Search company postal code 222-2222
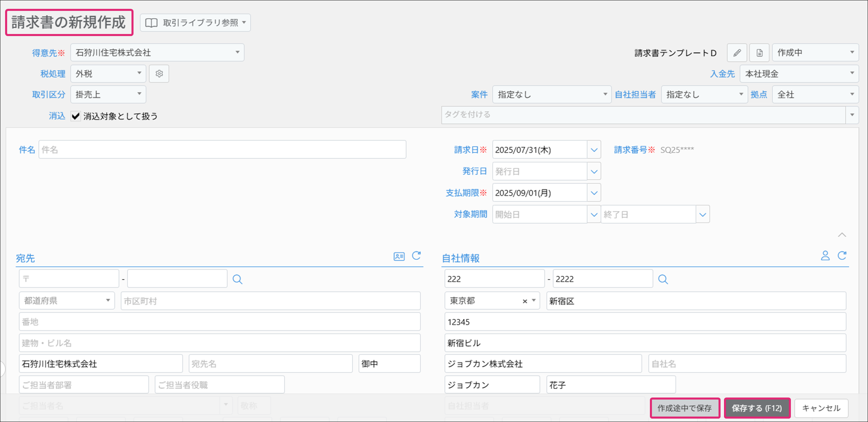 click(663, 280)
